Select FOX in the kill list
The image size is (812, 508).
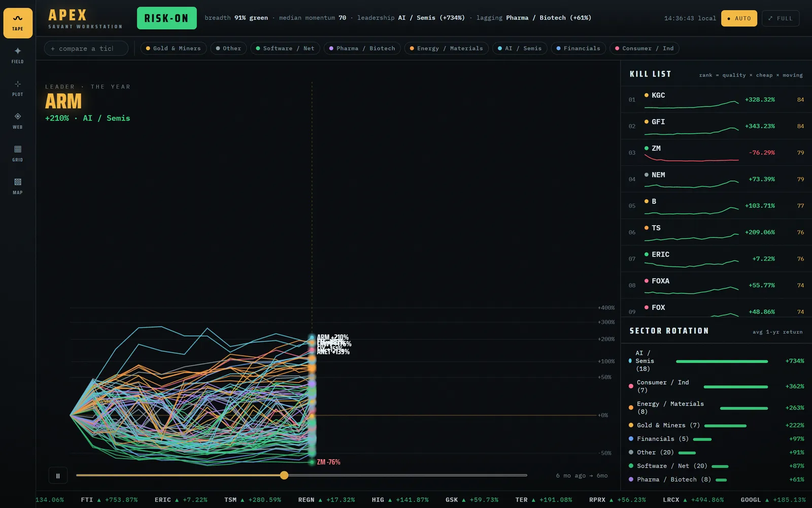tap(717, 308)
